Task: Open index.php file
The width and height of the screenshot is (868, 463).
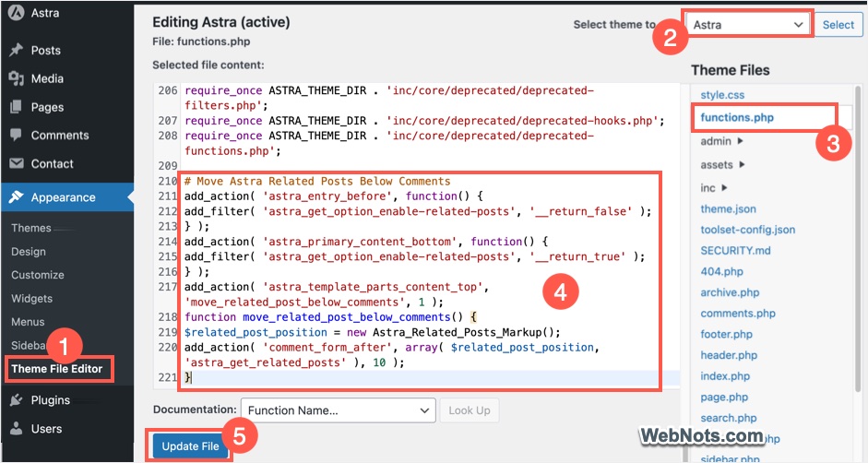Action: coord(725,376)
